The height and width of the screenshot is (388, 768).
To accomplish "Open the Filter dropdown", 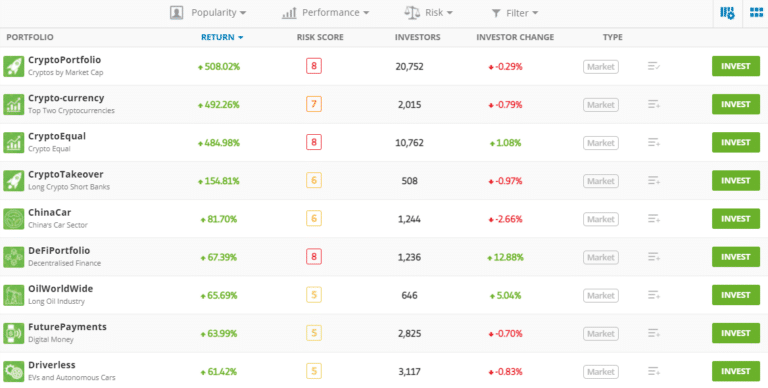I will point(515,13).
